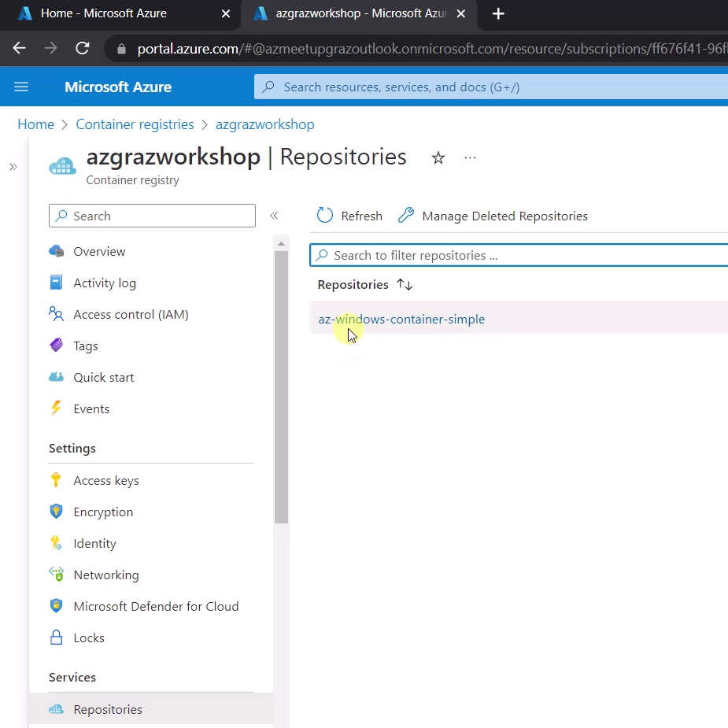This screenshot has width=728, height=728.
Task: Click the Overview cloud icon in sidebar
Action: (x=56, y=251)
